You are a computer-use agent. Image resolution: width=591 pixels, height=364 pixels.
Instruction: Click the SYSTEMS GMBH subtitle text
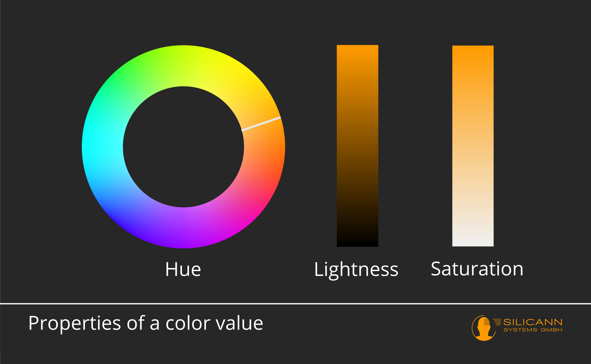point(533,330)
